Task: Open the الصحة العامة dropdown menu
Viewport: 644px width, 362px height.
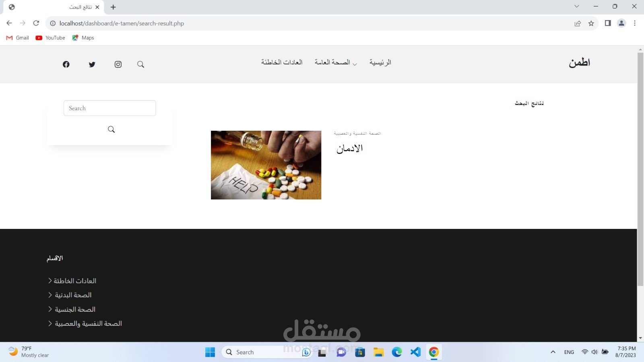Action: click(335, 63)
